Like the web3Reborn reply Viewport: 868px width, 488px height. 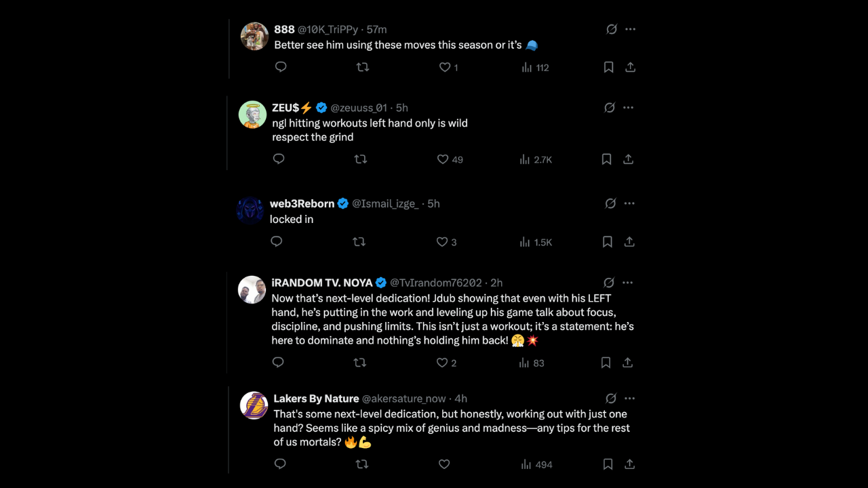tap(442, 242)
